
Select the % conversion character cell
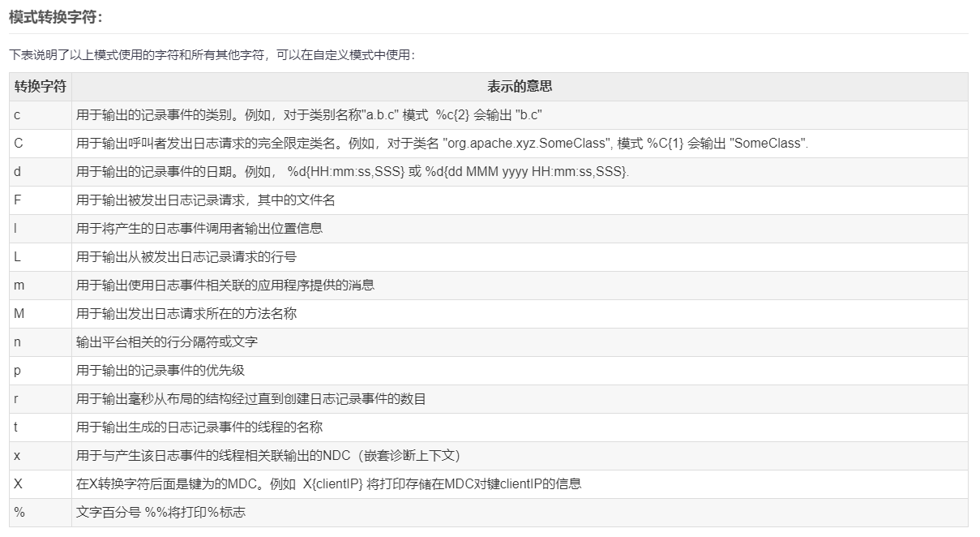click(41, 513)
